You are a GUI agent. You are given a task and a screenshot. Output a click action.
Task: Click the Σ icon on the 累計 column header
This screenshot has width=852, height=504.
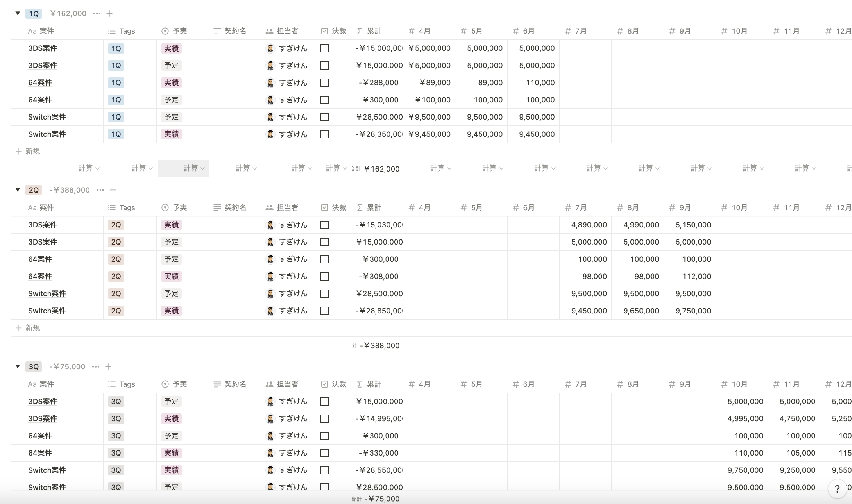359,31
